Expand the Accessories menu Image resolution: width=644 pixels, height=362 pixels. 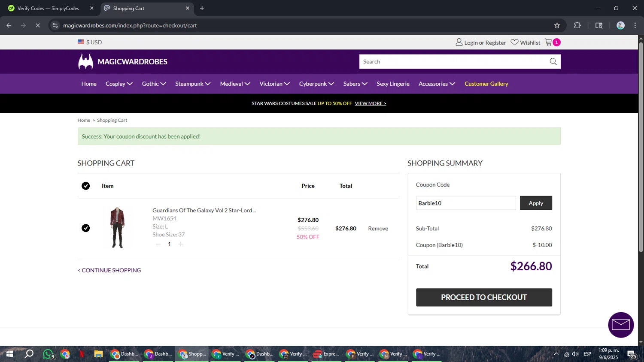(x=437, y=84)
